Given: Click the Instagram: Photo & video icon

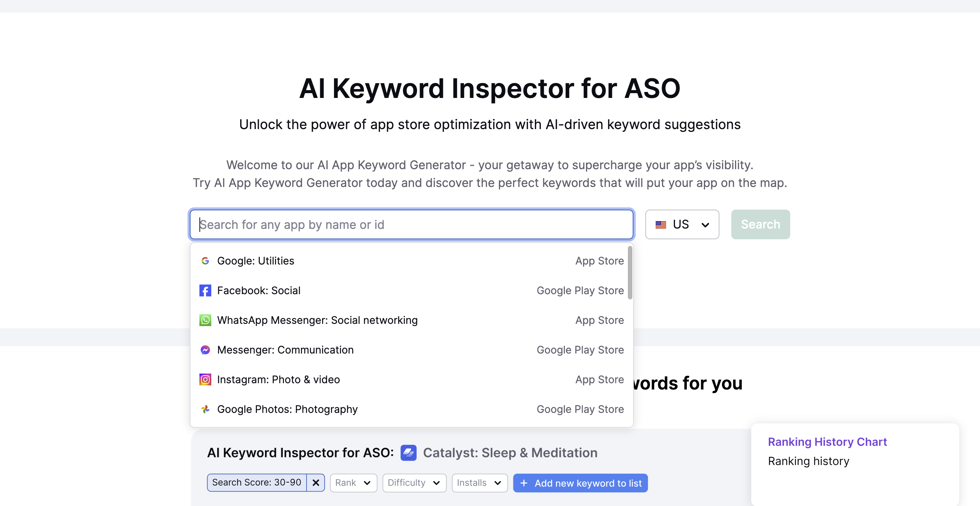Looking at the screenshot, I should (x=206, y=379).
